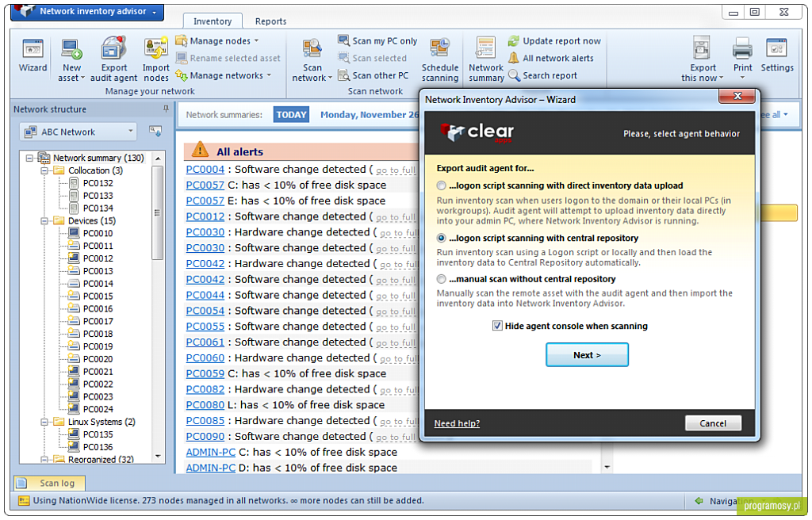The width and height of the screenshot is (812, 520).
Task: Click alerts list scroll down arrow
Action: [607, 467]
